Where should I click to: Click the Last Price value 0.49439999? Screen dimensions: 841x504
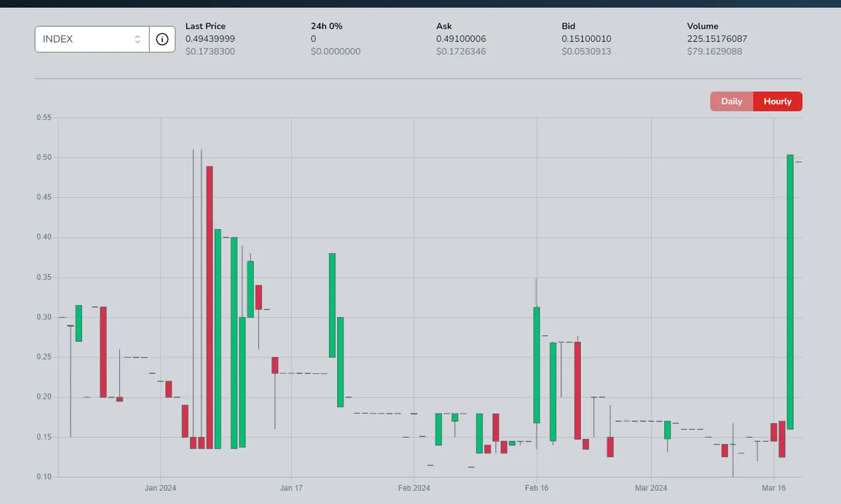point(210,39)
